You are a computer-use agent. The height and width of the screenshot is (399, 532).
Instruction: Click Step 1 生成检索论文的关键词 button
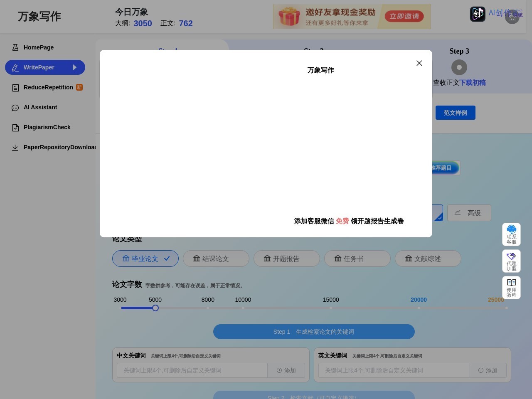[314, 332]
